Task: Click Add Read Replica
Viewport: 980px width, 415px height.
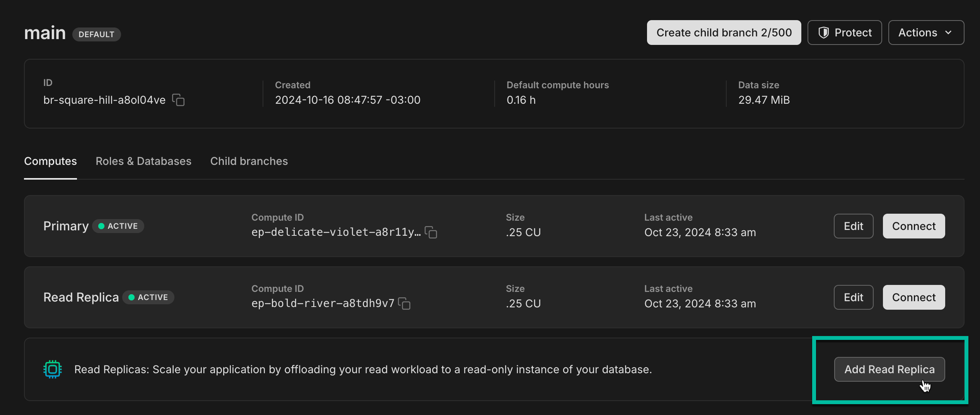Action: pyautogui.click(x=889, y=369)
